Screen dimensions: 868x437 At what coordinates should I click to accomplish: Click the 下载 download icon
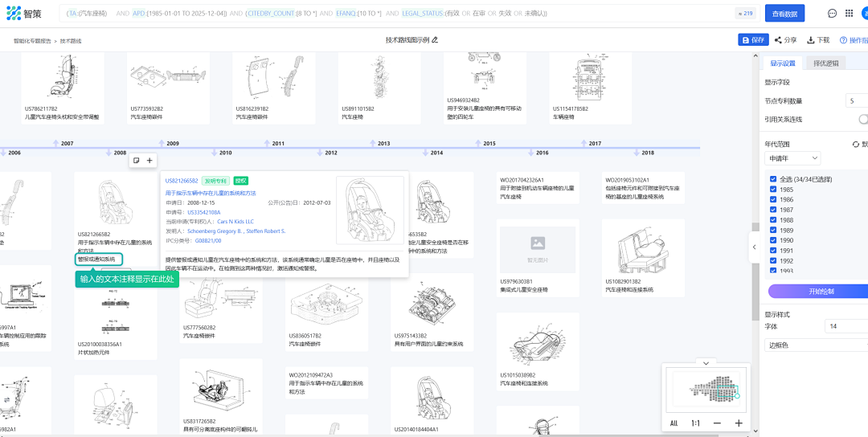tap(810, 40)
